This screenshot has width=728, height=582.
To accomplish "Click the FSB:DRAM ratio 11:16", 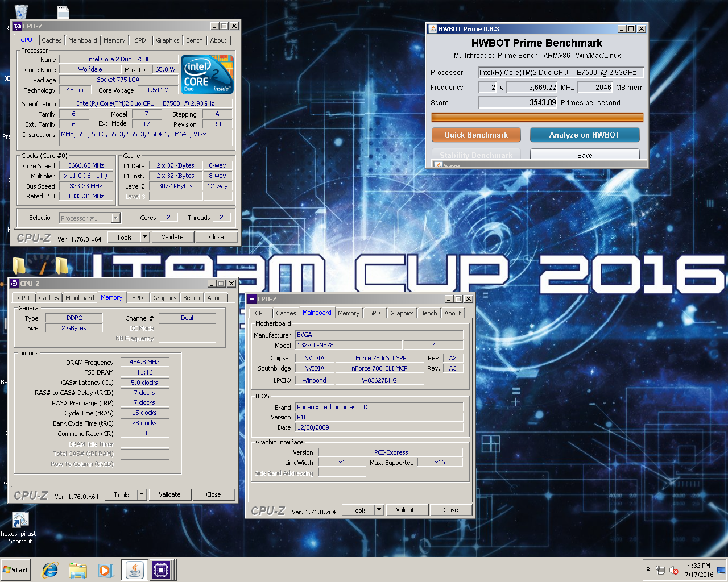I will coord(144,372).
